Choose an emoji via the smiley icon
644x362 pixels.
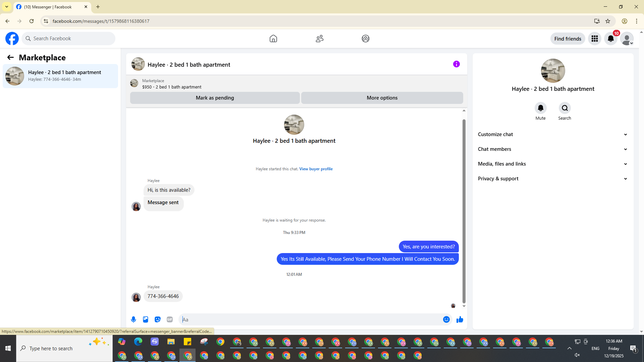(446, 319)
